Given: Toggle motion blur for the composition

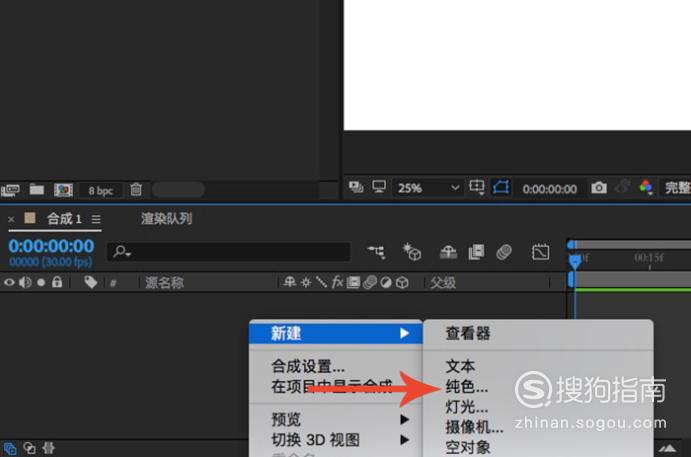Looking at the screenshot, I should pos(504,252).
